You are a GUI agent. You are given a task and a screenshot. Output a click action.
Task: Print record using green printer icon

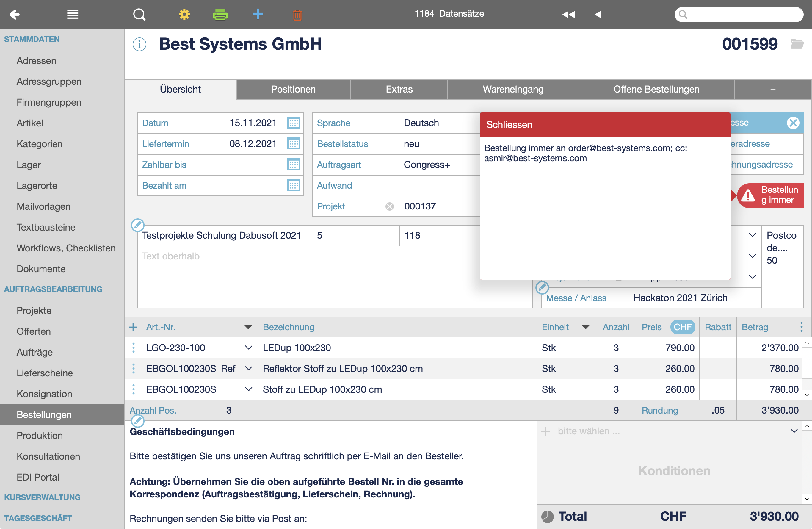coord(220,14)
